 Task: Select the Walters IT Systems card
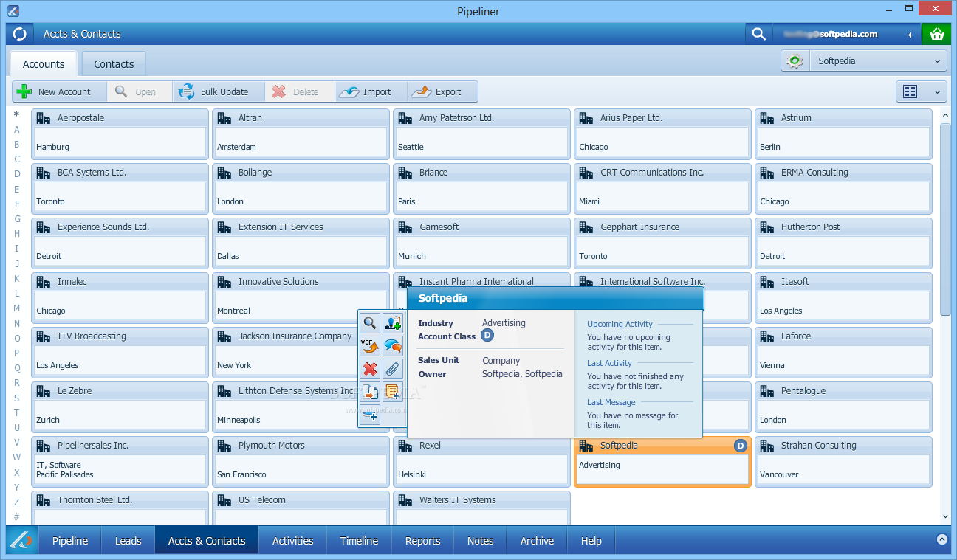[x=481, y=508]
